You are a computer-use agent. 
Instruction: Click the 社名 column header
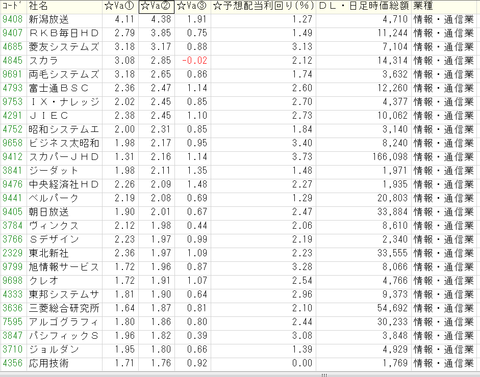tap(64, 6)
